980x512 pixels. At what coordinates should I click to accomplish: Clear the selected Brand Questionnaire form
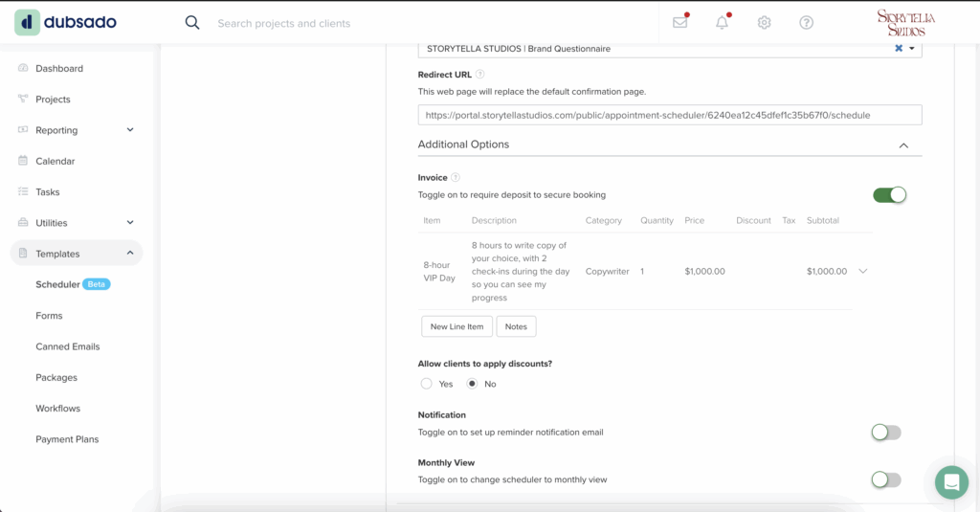click(898, 48)
